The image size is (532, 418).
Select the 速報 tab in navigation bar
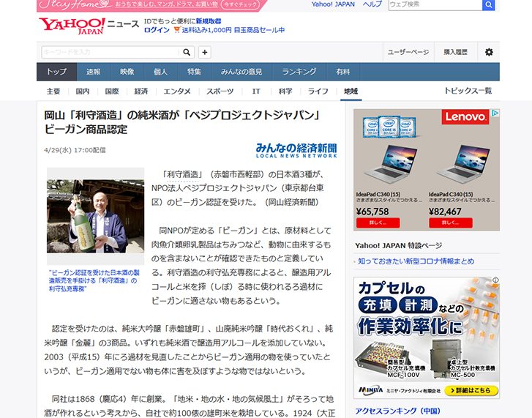[x=94, y=72]
